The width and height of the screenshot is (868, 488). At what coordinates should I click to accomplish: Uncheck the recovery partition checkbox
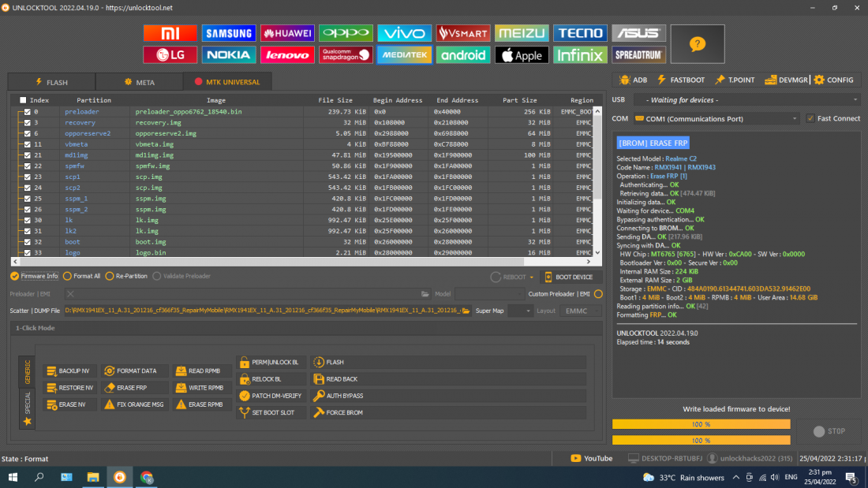[27, 122]
